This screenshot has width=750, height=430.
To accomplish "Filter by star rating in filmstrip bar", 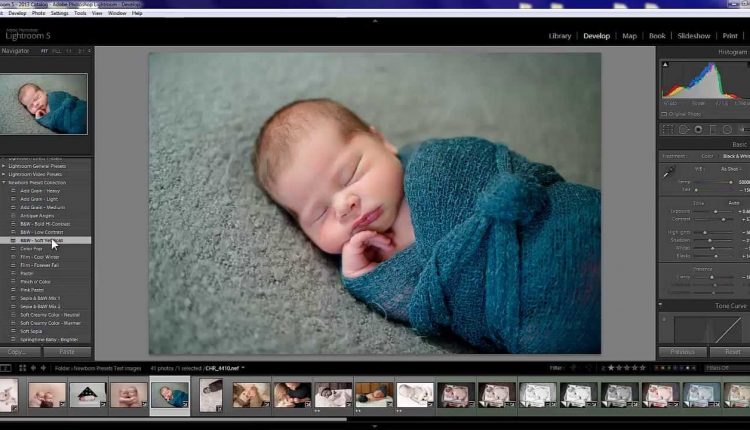I will click(627, 368).
